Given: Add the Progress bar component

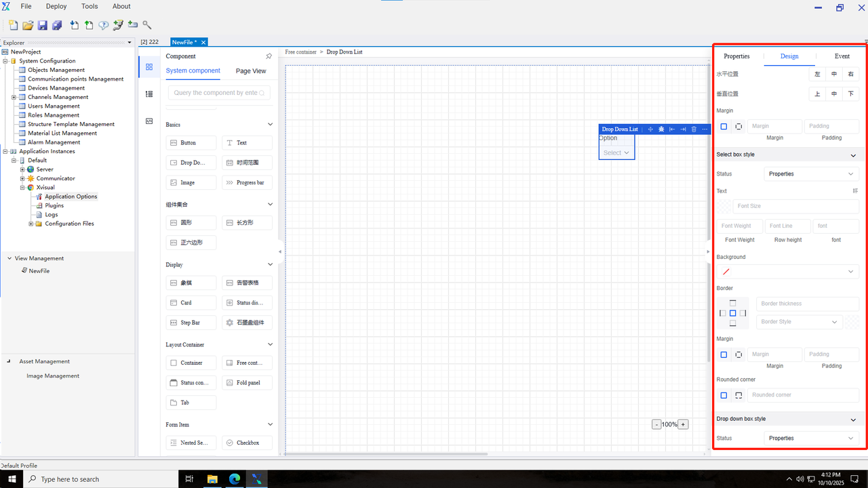Looking at the screenshot, I should 247,182.
